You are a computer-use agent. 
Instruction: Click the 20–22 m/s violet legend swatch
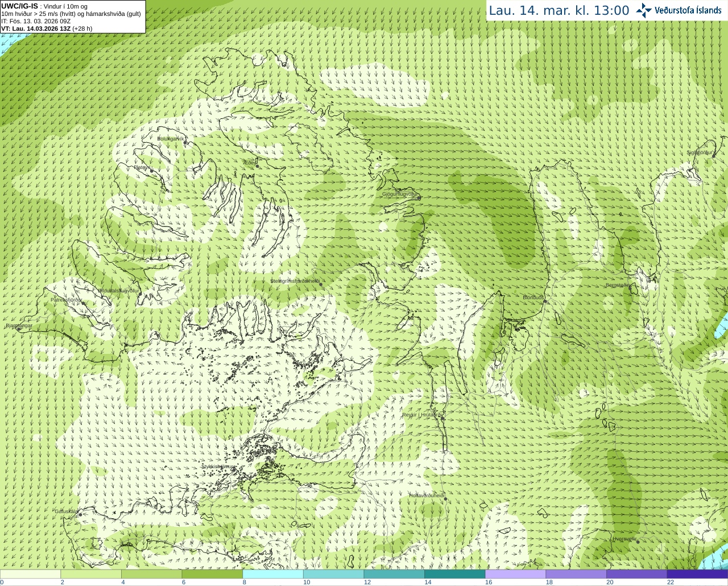[637, 574]
